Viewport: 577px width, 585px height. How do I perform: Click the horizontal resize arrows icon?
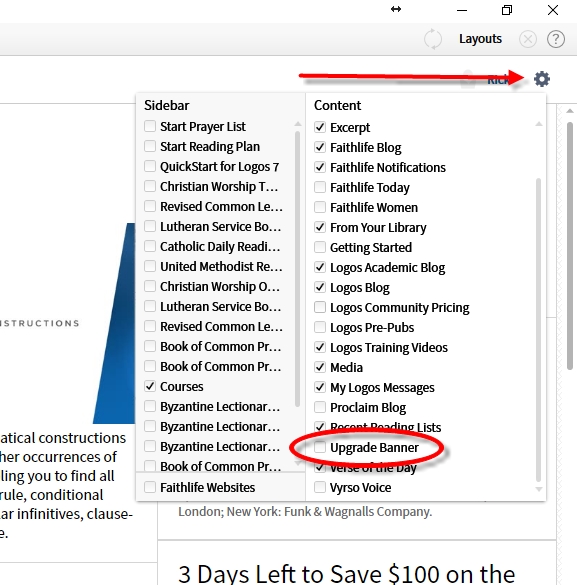pos(396,9)
